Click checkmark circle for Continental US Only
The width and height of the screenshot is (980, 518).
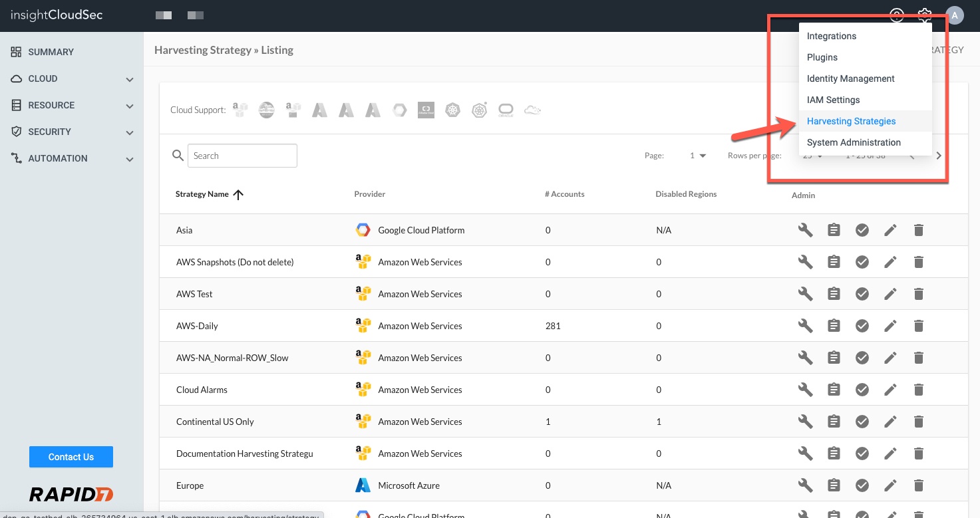click(862, 422)
